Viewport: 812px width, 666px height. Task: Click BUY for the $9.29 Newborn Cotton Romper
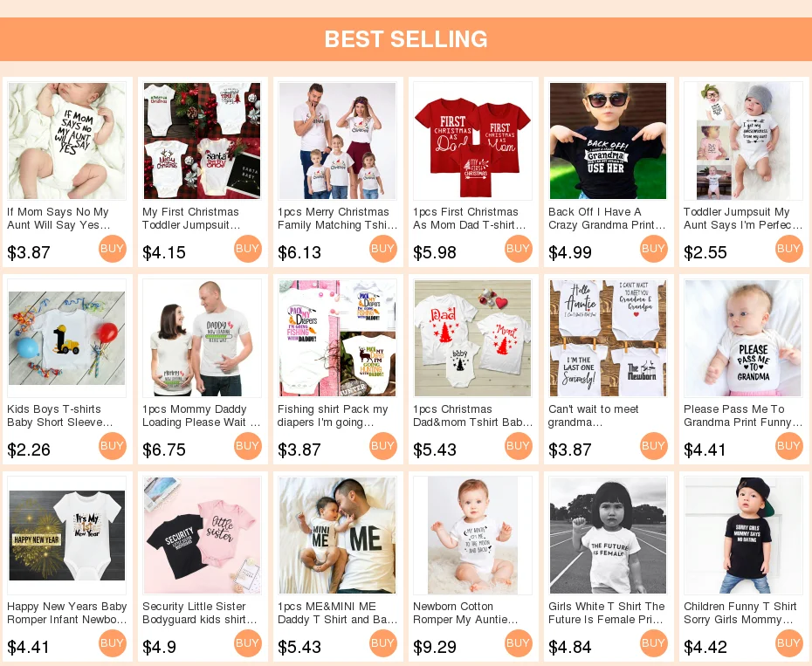(519, 643)
